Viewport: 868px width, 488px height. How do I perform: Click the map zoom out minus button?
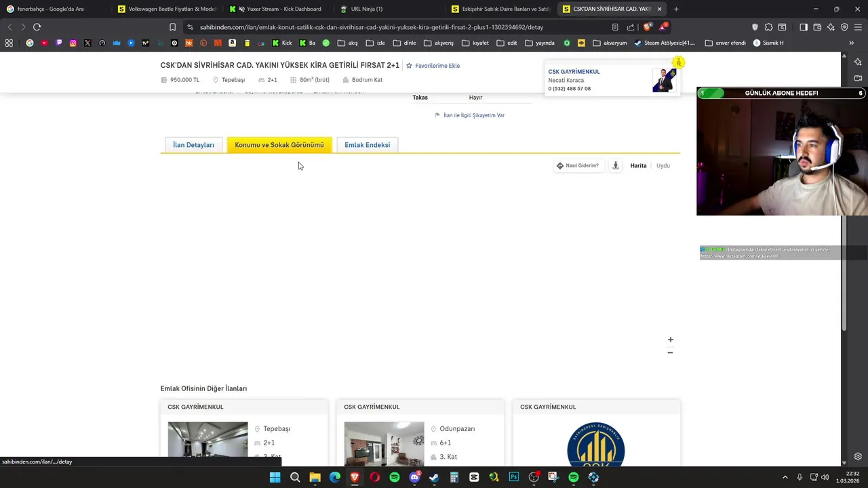pos(670,352)
